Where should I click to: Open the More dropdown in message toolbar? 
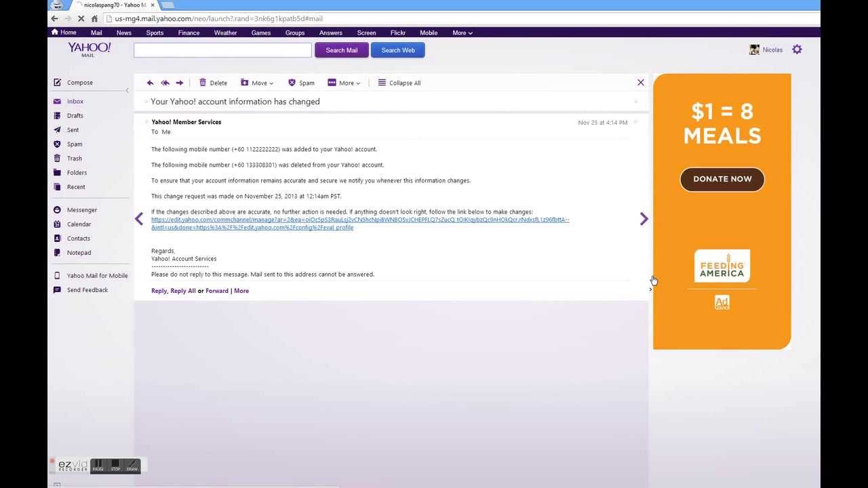click(x=344, y=83)
